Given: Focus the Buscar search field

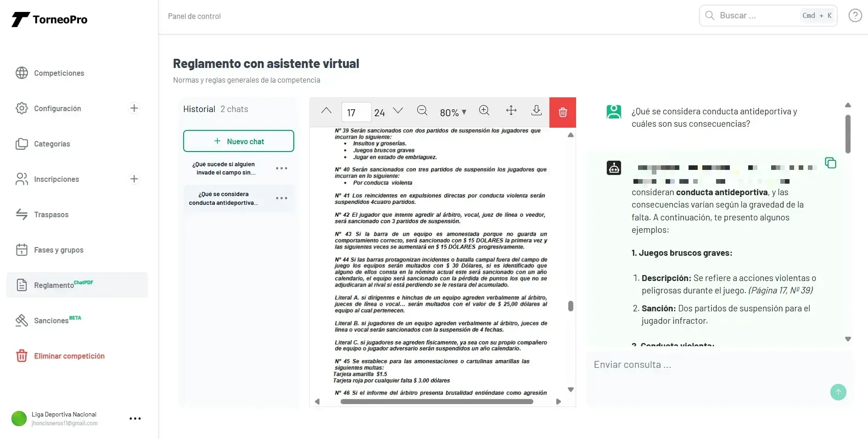Looking at the screenshot, I should pyautogui.click(x=768, y=16).
